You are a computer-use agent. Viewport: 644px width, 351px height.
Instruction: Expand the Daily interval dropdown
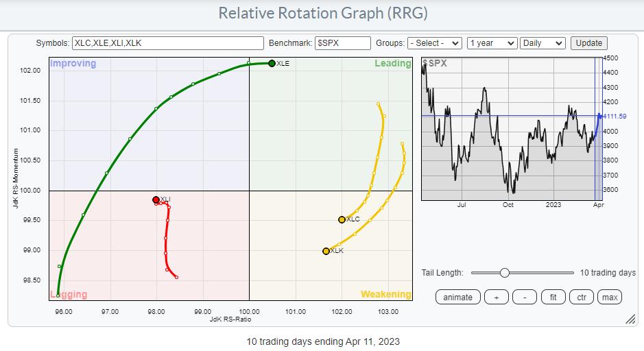point(542,43)
